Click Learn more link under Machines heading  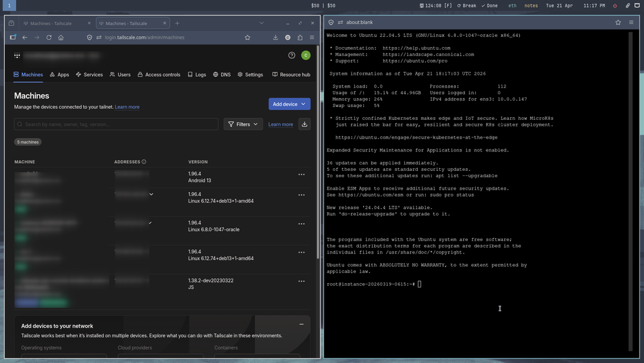[x=127, y=107]
